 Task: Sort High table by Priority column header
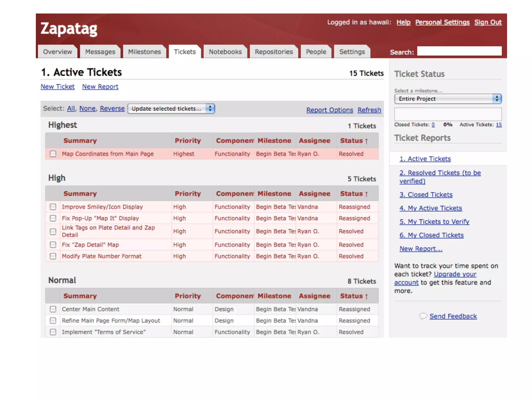tap(188, 194)
